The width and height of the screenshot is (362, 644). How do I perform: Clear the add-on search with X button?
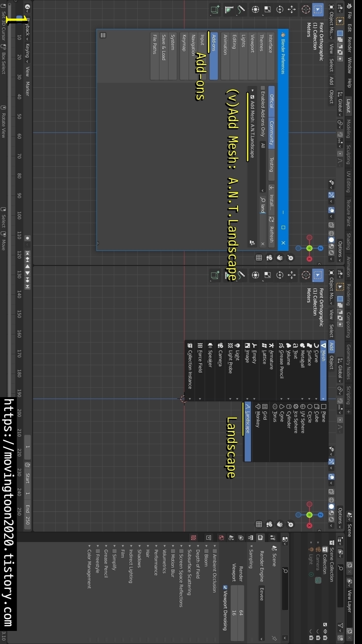point(263,244)
